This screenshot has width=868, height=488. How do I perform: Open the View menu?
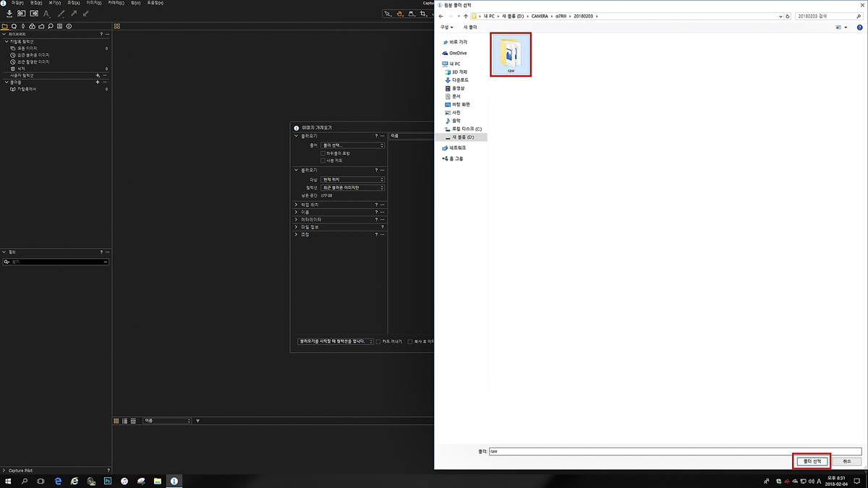click(55, 3)
